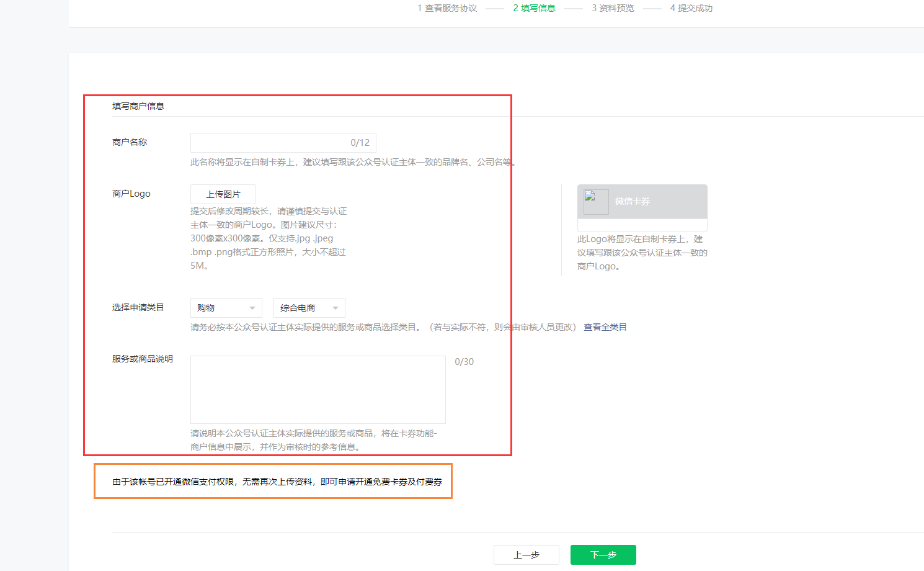Click the 微信支付权限 notice text

point(277,482)
